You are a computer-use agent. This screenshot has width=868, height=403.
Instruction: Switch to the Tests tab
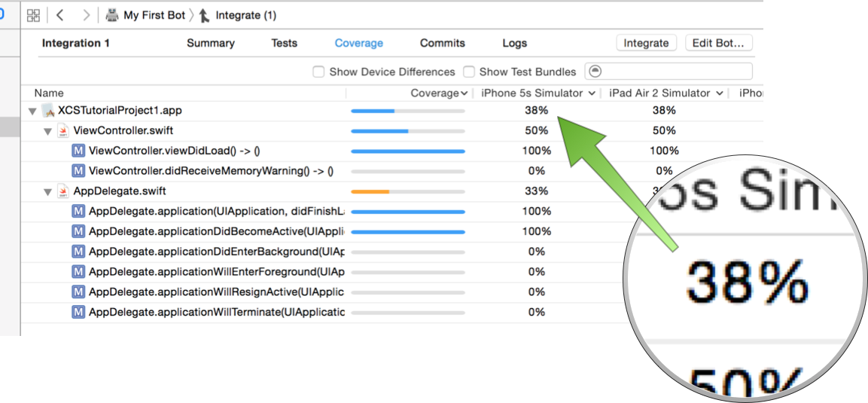(284, 43)
